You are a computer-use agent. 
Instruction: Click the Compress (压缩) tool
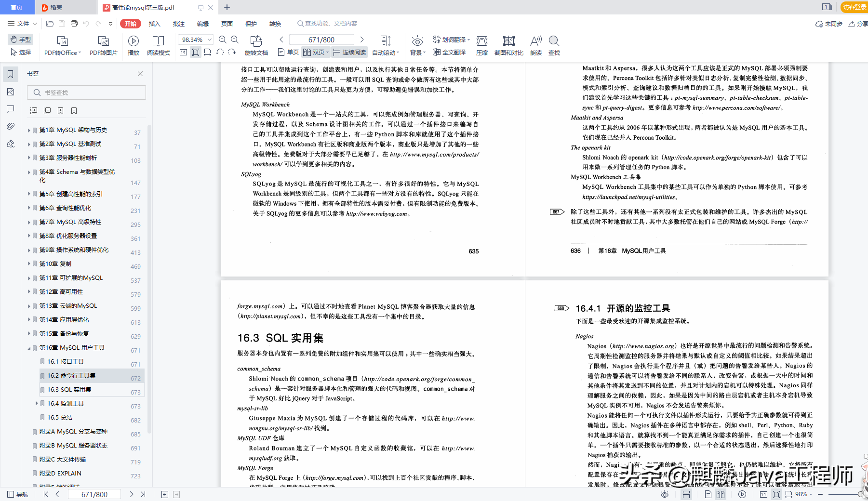click(482, 46)
